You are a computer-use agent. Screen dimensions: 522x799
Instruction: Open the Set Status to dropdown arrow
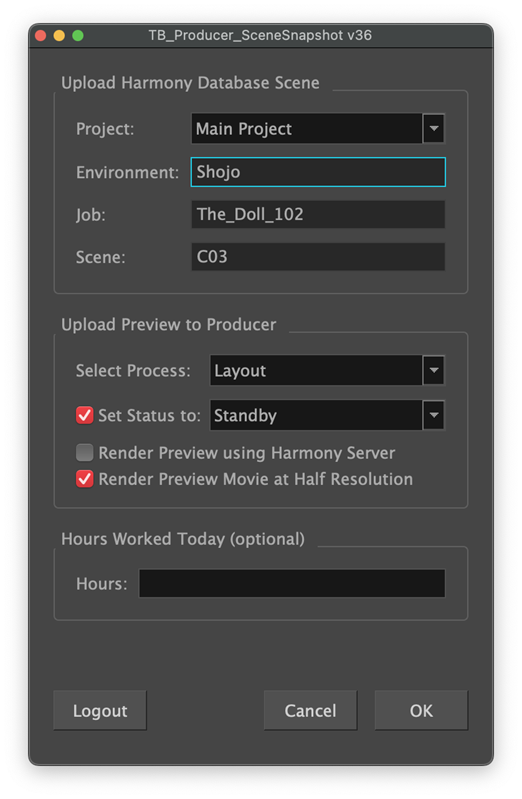point(433,415)
